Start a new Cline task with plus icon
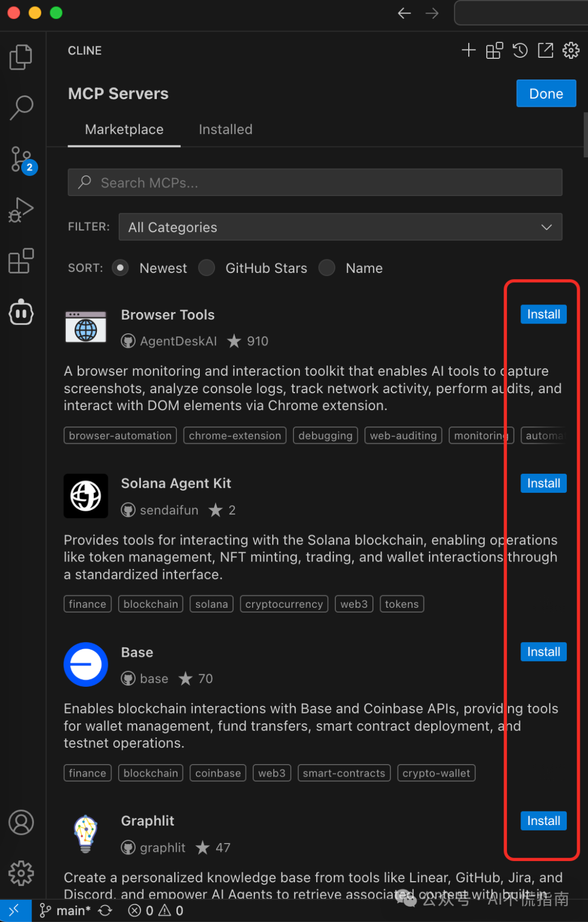Screen dimensions: 588x922 pos(468,51)
